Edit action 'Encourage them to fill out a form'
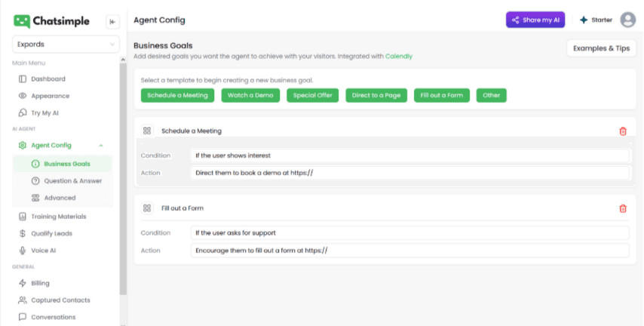644x326 pixels. pos(410,251)
